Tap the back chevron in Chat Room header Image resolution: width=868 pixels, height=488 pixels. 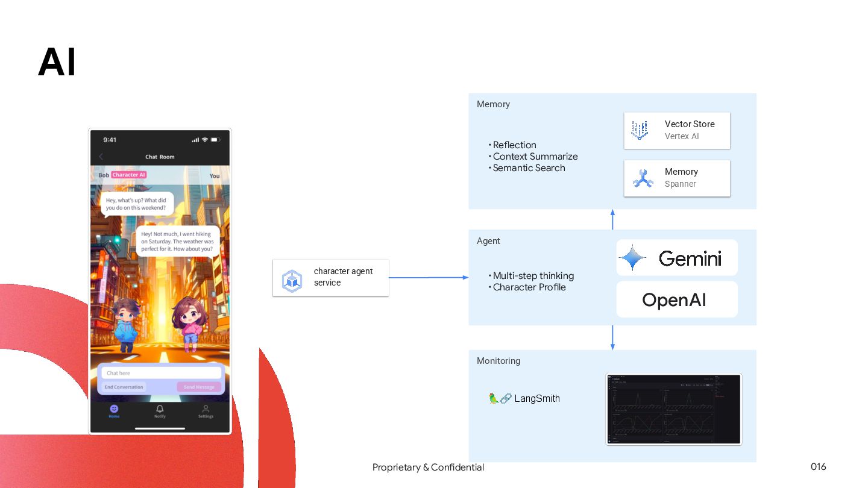[x=101, y=157]
